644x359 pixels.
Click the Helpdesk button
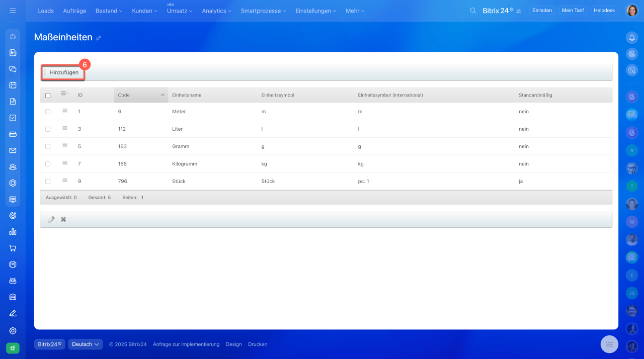tap(604, 11)
